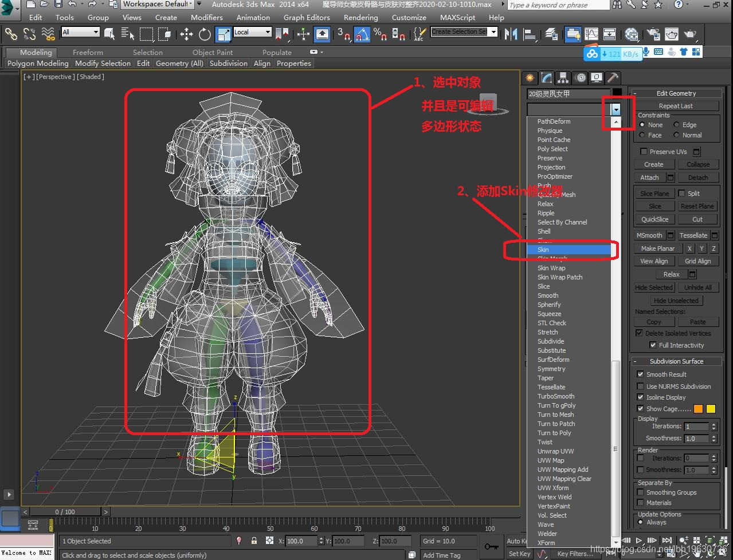This screenshot has width=733, height=560.
Task: Open the Curve Editor
Action: (591, 34)
